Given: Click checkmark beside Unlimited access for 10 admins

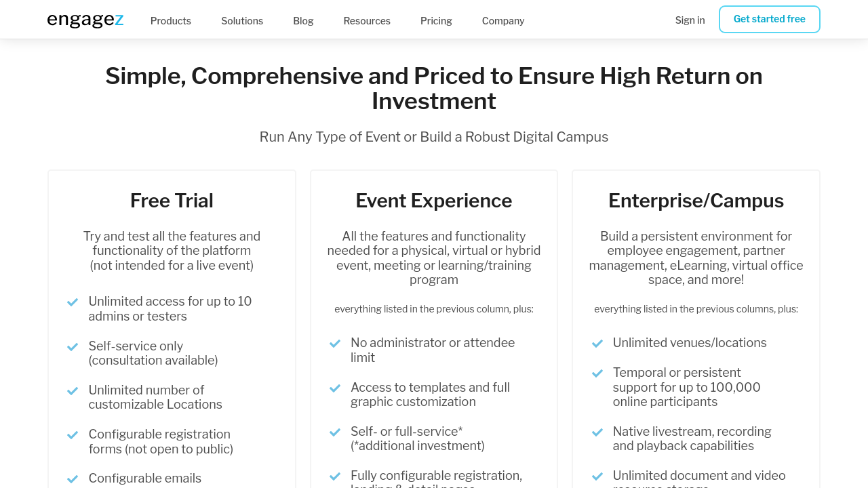Looking at the screenshot, I should (x=73, y=302).
